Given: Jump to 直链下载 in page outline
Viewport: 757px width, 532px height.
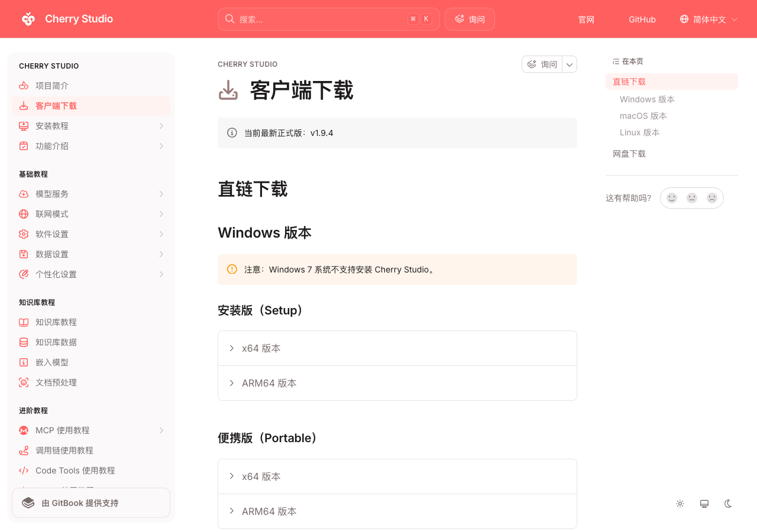Looking at the screenshot, I should (672, 82).
